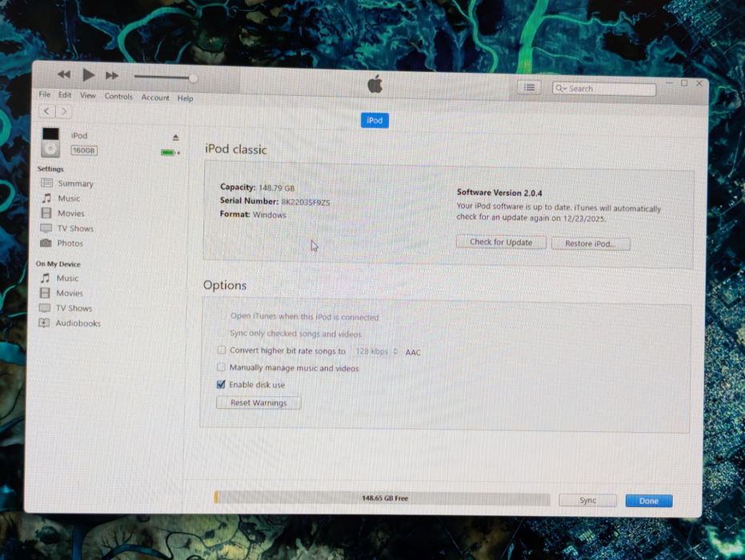Open the View menu

click(x=87, y=95)
